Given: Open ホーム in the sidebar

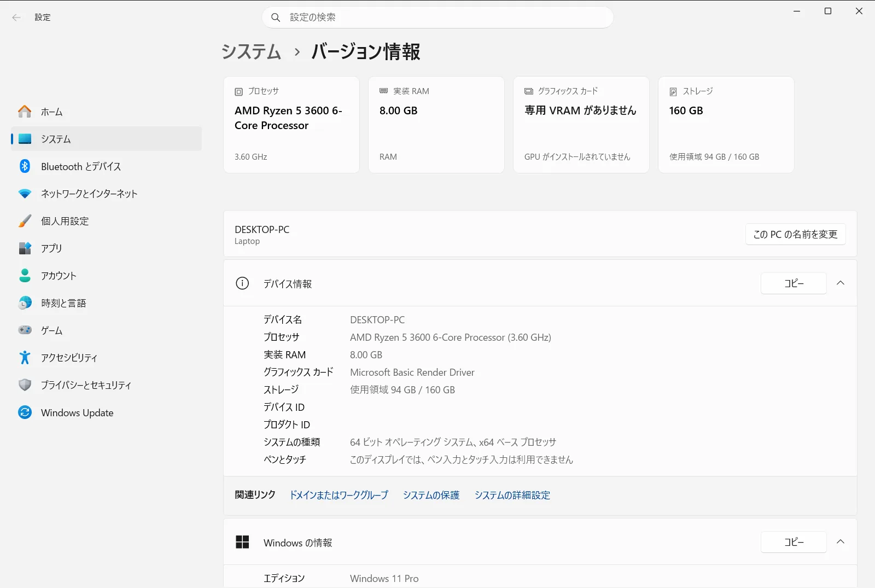Looking at the screenshot, I should pyautogui.click(x=106, y=112).
